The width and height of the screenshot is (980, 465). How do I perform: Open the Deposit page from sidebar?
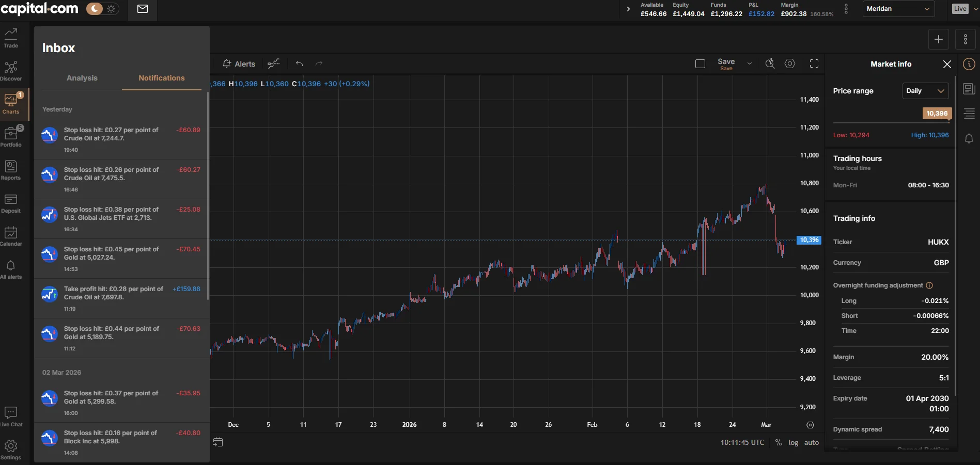tap(11, 203)
